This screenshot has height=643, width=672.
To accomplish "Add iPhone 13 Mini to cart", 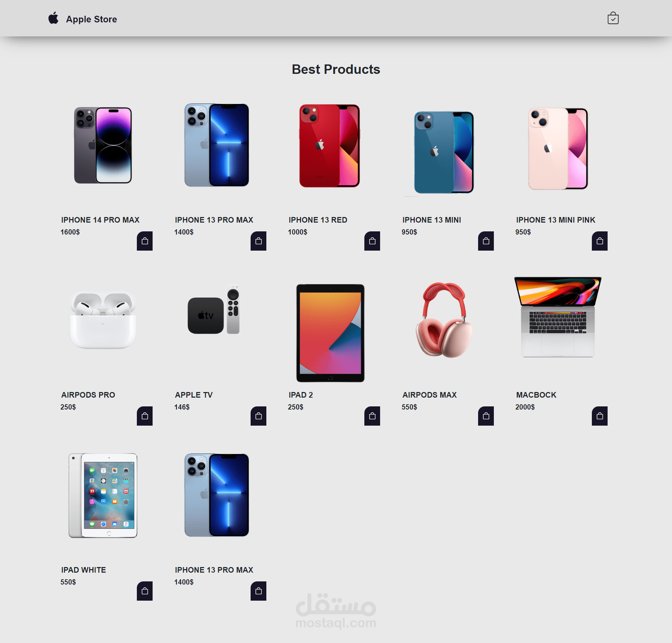I will [x=486, y=241].
